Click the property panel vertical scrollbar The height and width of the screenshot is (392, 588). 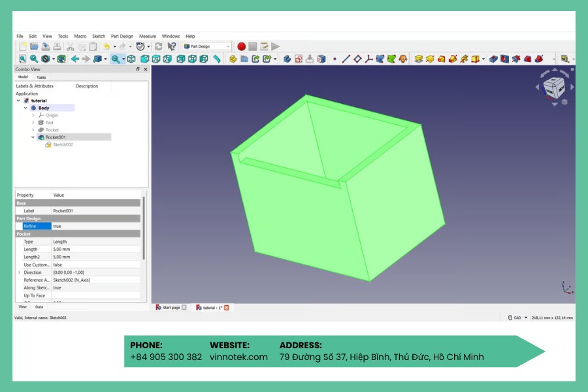coord(144,228)
